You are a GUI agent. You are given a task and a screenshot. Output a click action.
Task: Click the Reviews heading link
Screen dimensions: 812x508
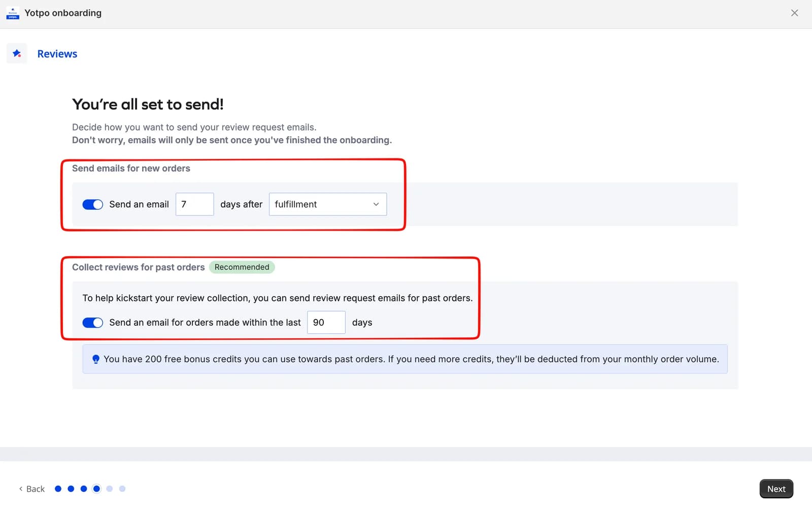tap(57, 54)
